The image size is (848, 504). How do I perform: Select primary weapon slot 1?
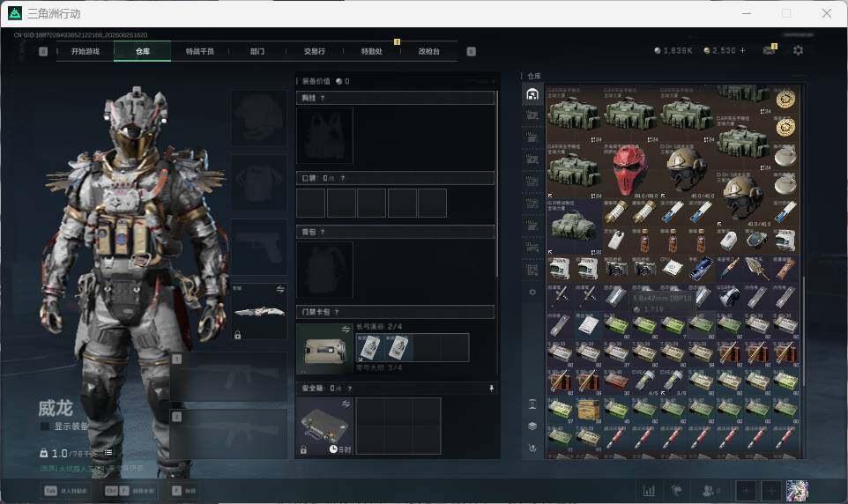point(229,377)
